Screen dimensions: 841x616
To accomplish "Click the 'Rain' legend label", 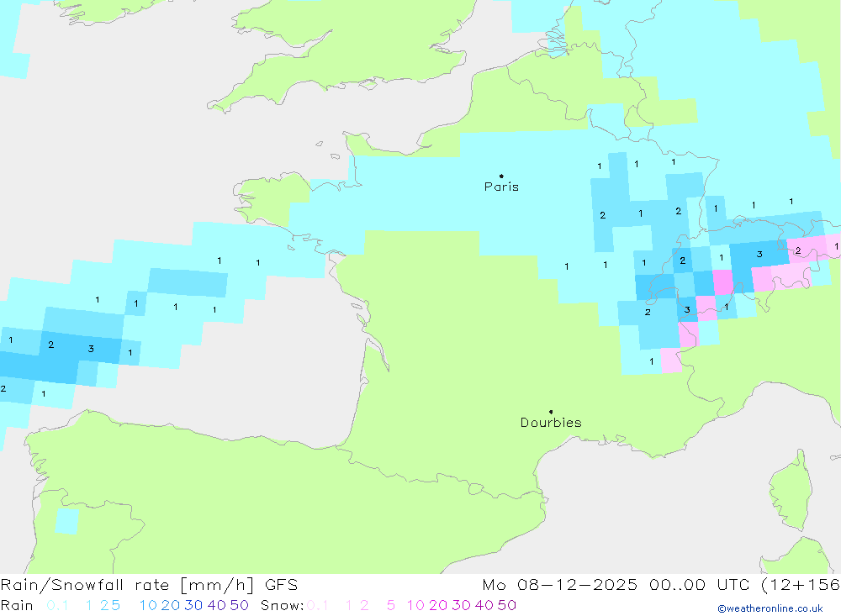I will tap(17, 605).
